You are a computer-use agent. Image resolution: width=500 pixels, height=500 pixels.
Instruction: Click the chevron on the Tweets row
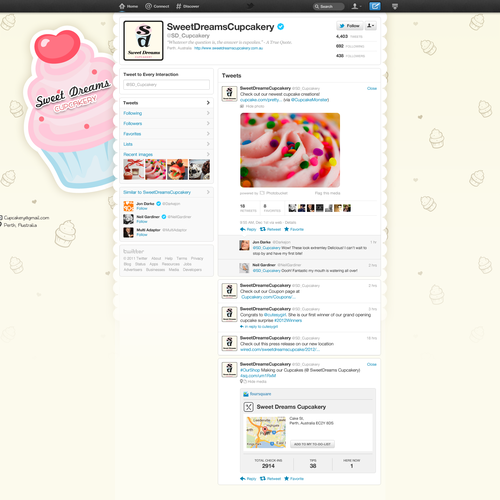[208, 103]
